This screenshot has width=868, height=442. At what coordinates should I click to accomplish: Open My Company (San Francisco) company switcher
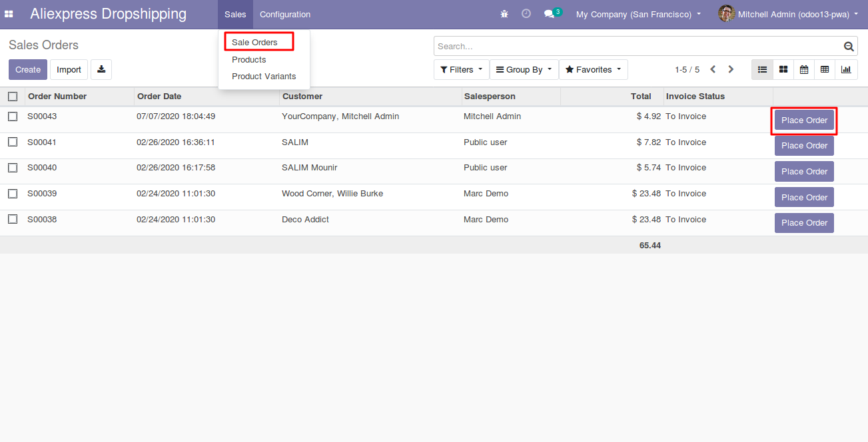[638, 14]
